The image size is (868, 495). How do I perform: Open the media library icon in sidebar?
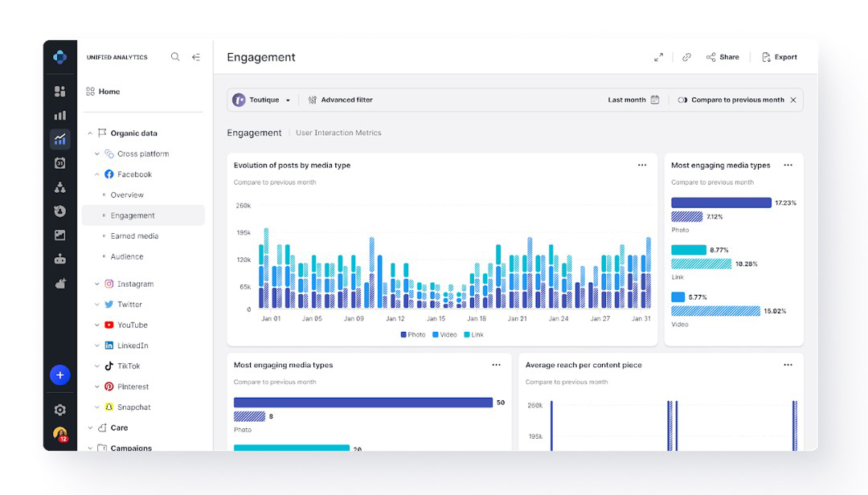[59, 235]
